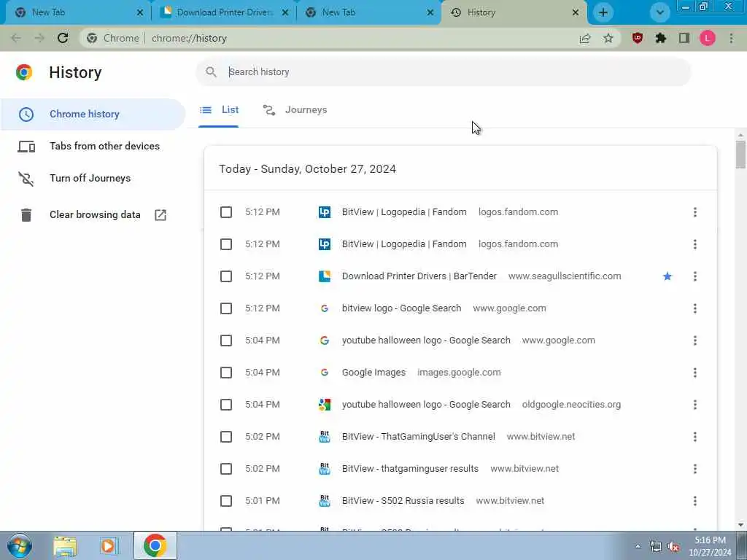Open more actions for S502 Russia results
747x560 pixels.
(x=695, y=501)
